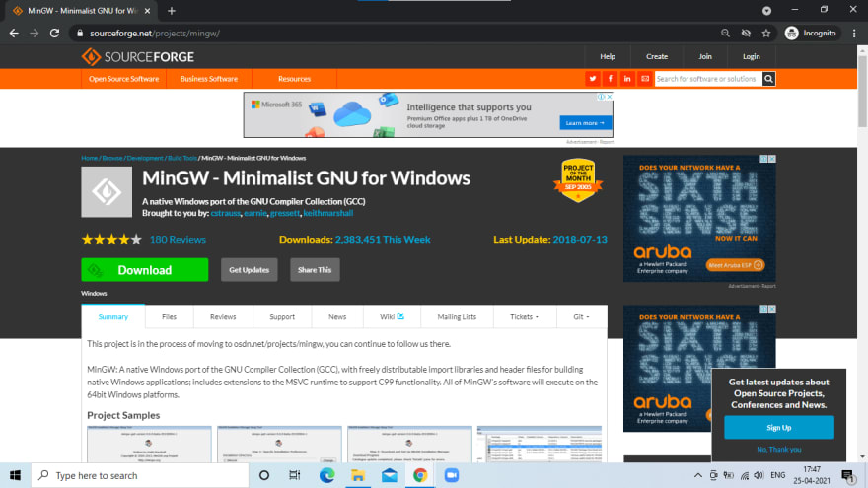Image resolution: width=868 pixels, height=488 pixels.
Task: Open Mail app from taskbar
Action: 390,475
